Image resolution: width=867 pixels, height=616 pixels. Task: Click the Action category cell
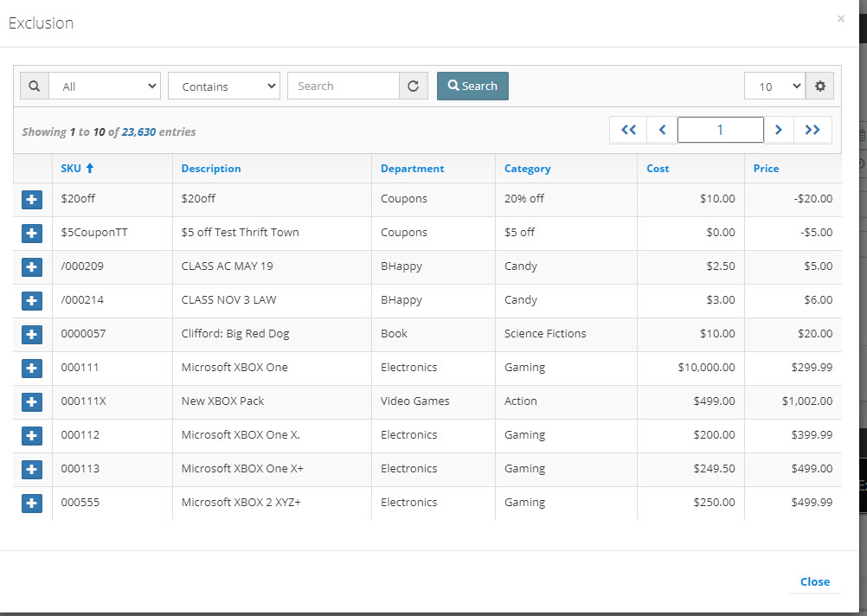(520, 401)
